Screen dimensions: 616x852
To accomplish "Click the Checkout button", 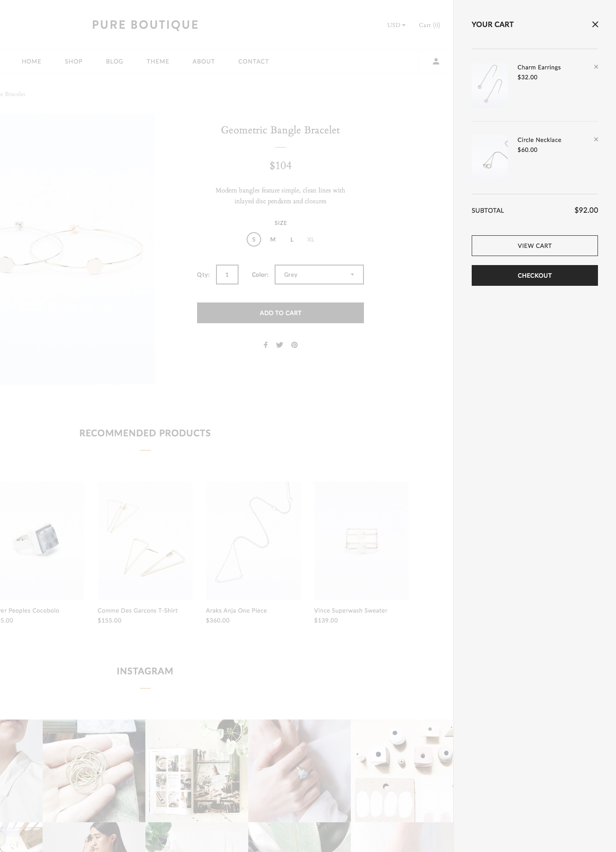I will click(x=534, y=275).
